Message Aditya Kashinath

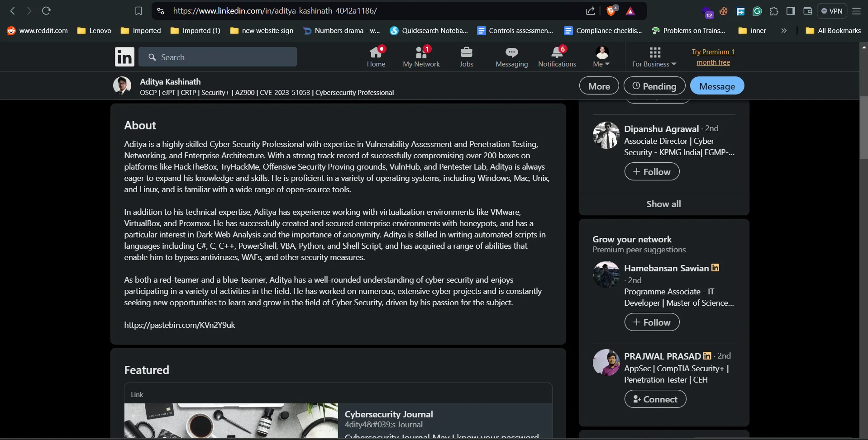[716, 86]
